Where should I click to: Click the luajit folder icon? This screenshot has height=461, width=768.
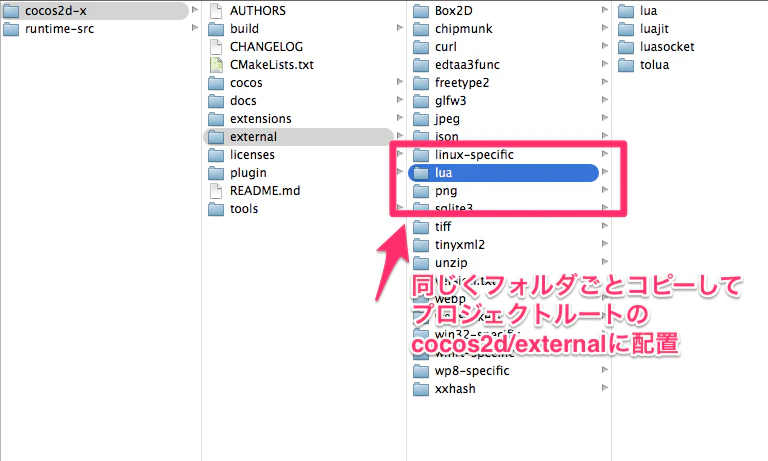(626, 29)
